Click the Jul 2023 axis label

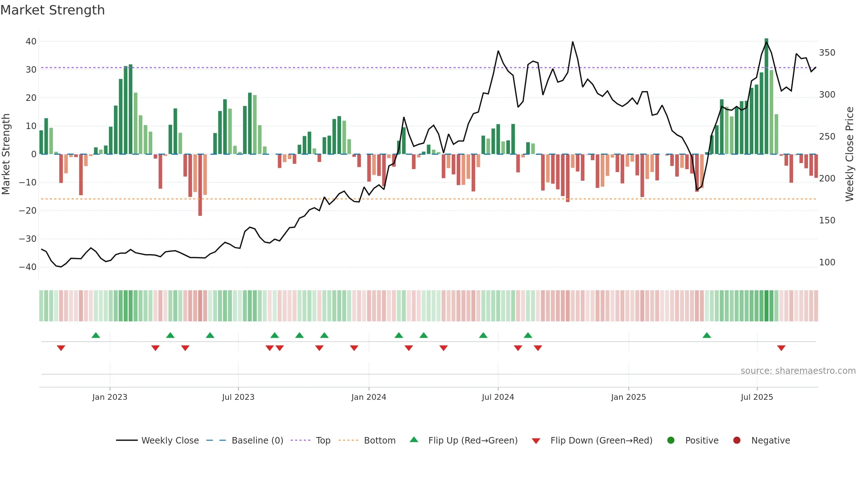[x=238, y=397]
